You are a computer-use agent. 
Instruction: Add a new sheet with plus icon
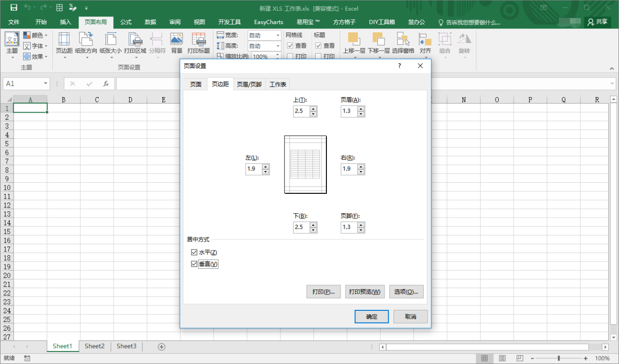point(162,347)
